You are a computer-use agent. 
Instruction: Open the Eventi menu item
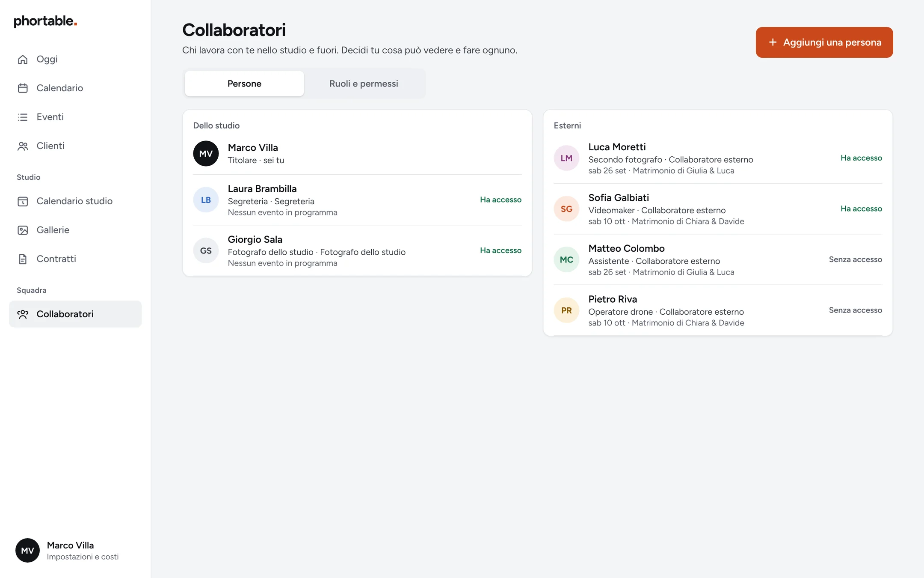point(75,117)
